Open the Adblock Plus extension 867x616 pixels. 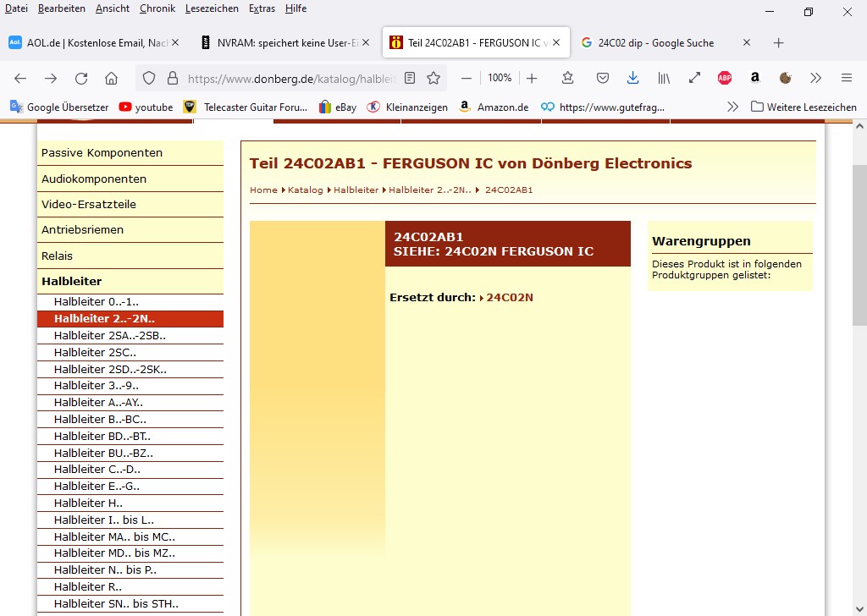click(x=725, y=78)
